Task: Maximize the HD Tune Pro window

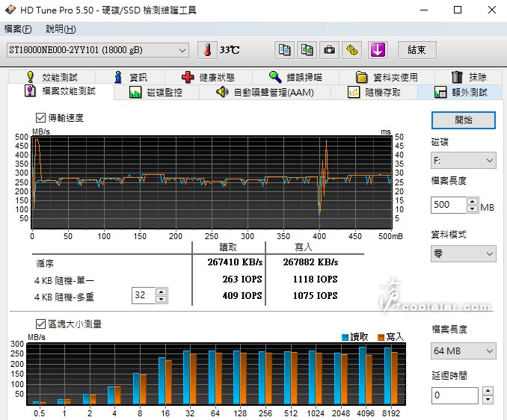Action: click(458, 10)
